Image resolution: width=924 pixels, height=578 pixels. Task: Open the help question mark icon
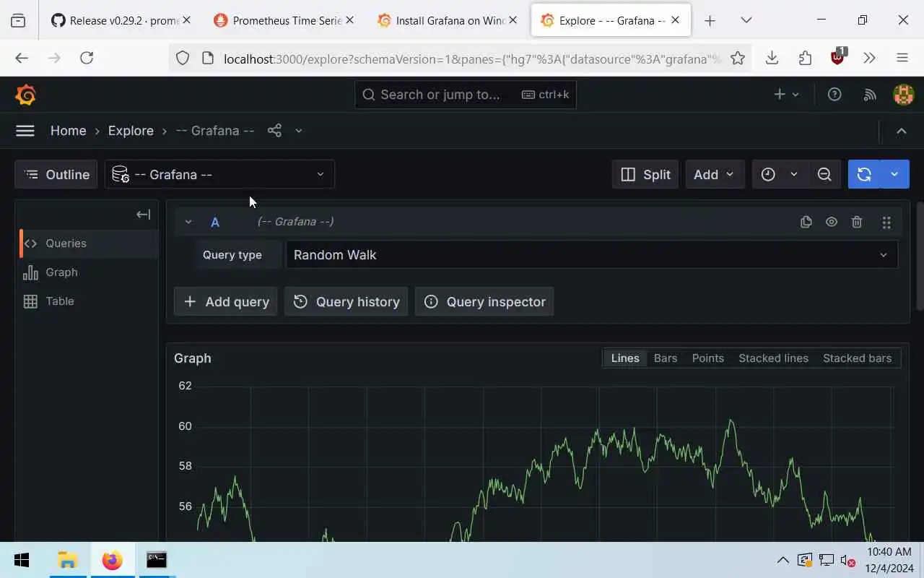click(x=834, y=95)
